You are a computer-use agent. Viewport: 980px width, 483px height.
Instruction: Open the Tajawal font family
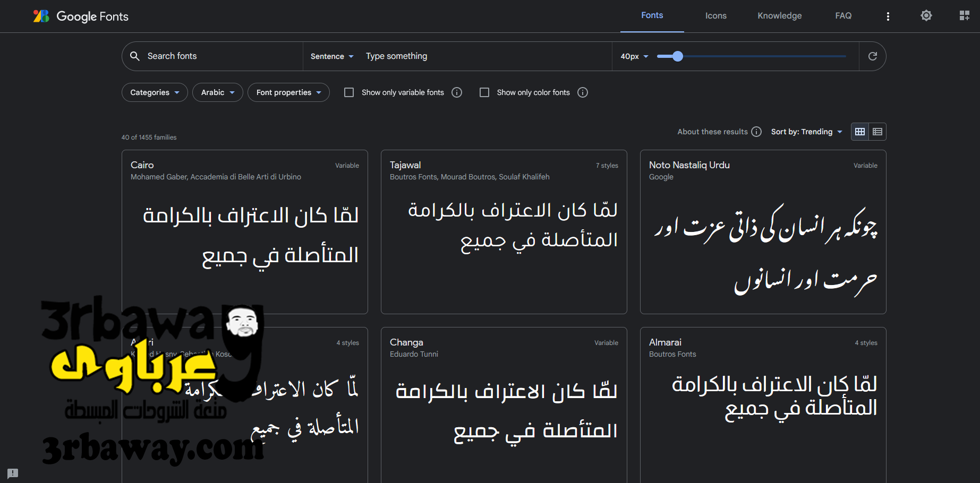[x=405, y=165]
